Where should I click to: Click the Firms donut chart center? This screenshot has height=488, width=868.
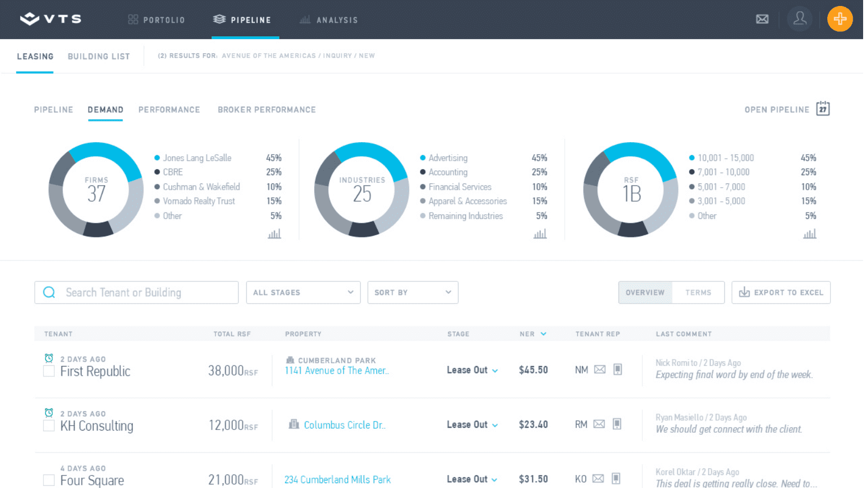[x=96, y=190]
